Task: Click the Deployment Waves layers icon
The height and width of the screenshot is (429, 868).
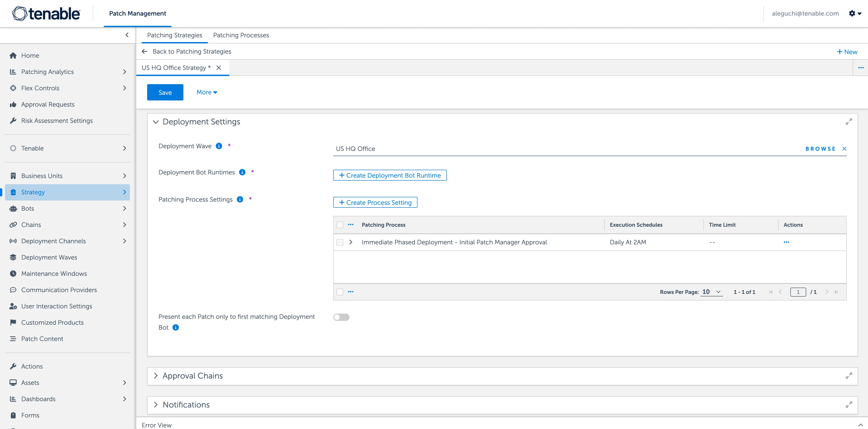Action: pos(13,257)
